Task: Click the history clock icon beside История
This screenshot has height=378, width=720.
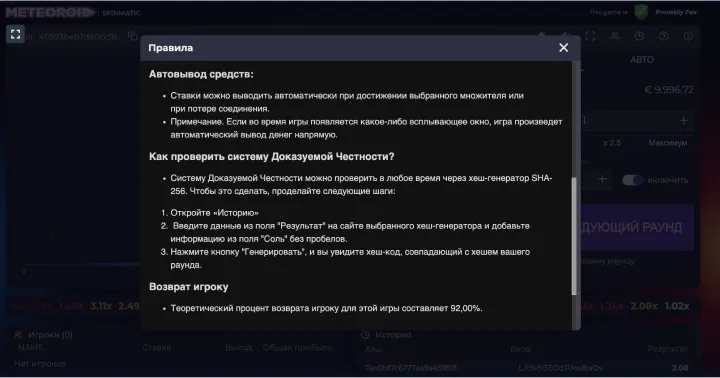Action: pyautogui.click(x=366, y=335)
